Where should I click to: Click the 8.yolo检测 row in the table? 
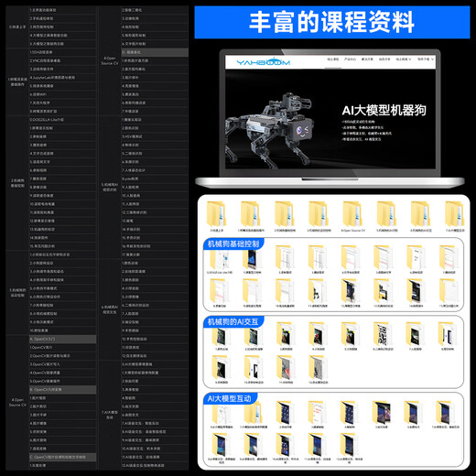coord(155,178)
